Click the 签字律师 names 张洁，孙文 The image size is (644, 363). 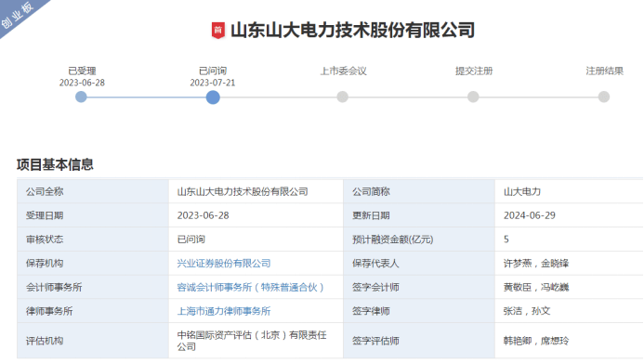pyautogui.click(x=527, y=311)
